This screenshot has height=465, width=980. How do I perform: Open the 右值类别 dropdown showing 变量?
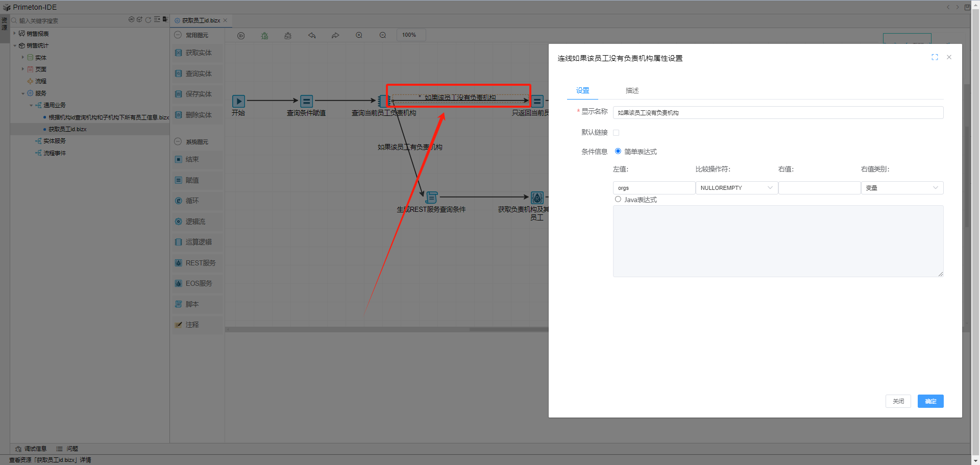(901, 188)
